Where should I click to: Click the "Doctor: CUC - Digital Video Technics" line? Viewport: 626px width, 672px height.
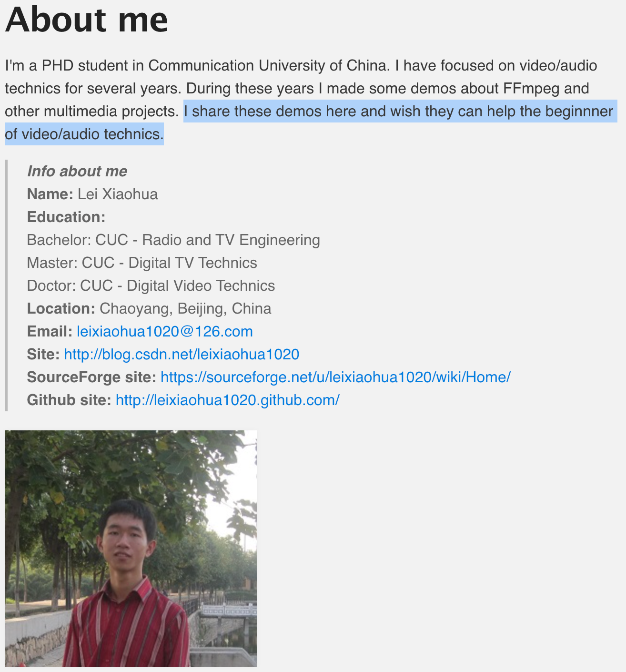click(151, 285)
